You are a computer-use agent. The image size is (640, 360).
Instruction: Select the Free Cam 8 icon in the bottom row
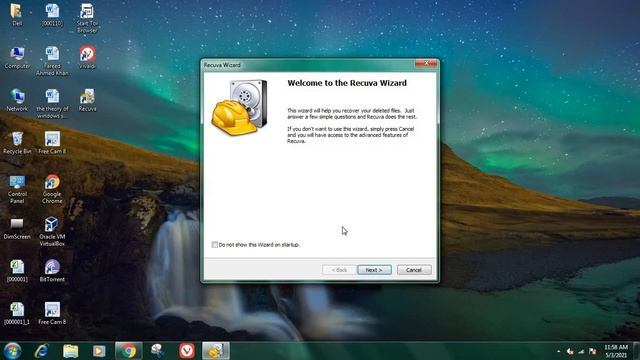coord(52,313)
